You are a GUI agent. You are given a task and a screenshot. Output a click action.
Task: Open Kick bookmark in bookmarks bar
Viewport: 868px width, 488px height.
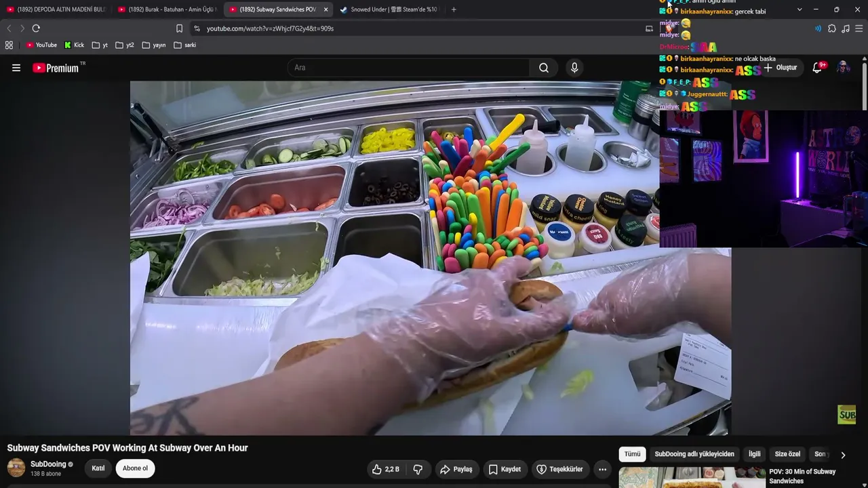pyautogui.click(x=75, y=45)
